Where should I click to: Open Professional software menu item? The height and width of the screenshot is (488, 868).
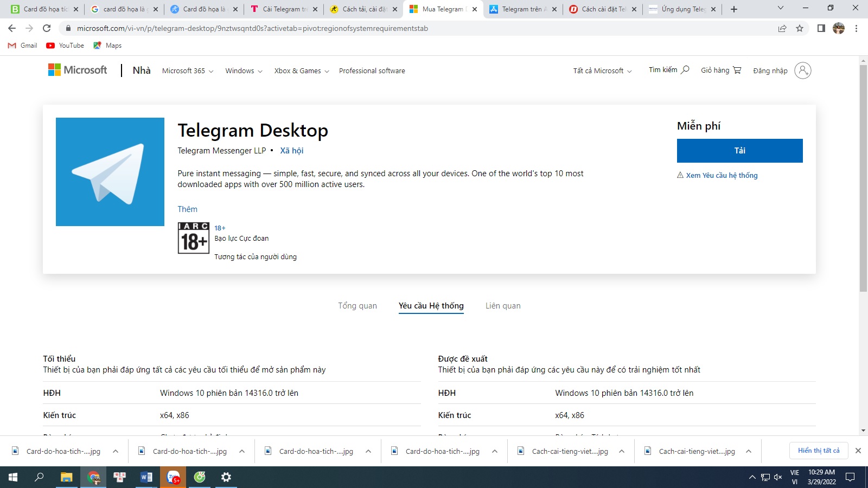372,71
